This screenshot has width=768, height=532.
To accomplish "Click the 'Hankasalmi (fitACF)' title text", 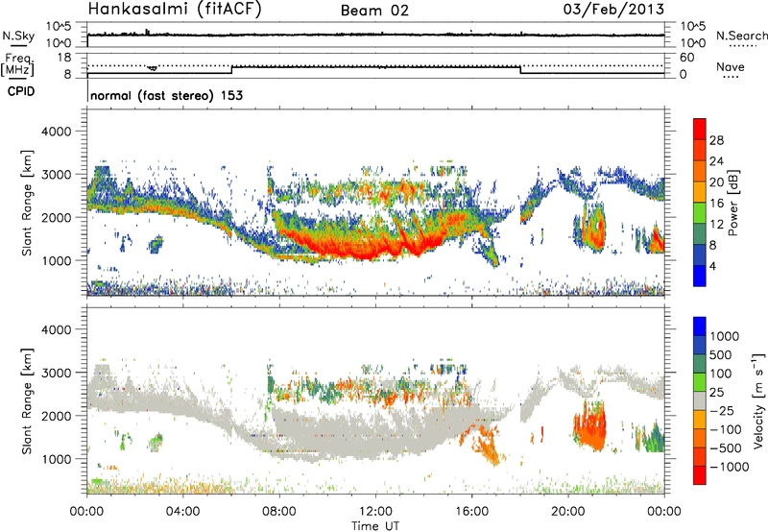I will 175,10.
